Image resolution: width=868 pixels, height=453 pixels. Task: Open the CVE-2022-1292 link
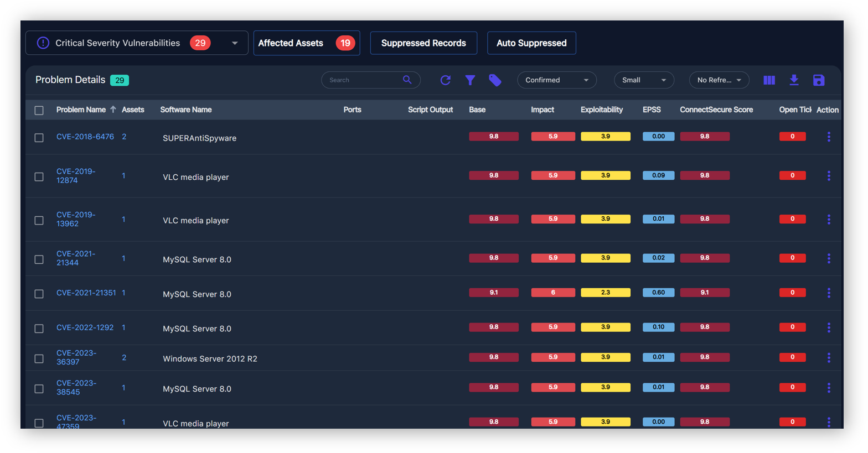coord(85,327)
